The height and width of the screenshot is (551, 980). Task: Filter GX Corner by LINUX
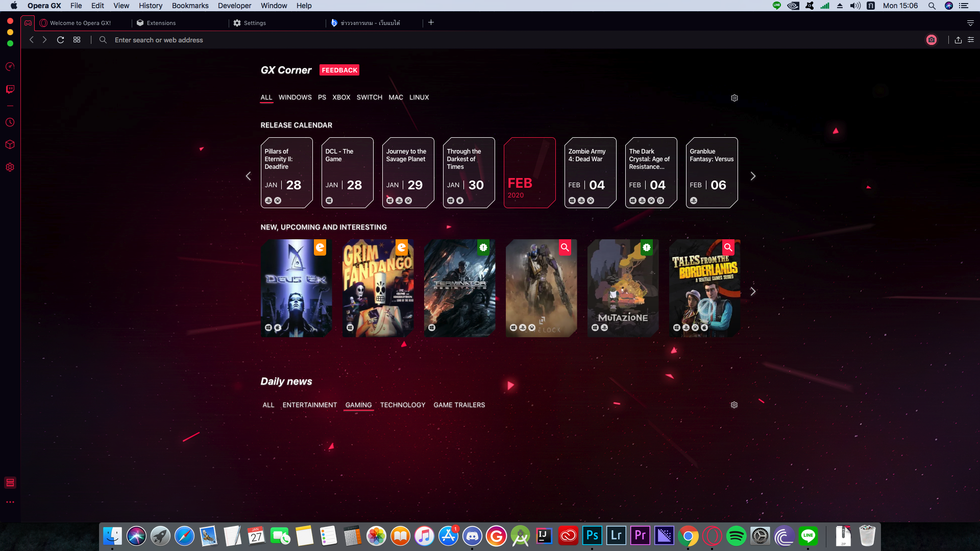[419, 97]
